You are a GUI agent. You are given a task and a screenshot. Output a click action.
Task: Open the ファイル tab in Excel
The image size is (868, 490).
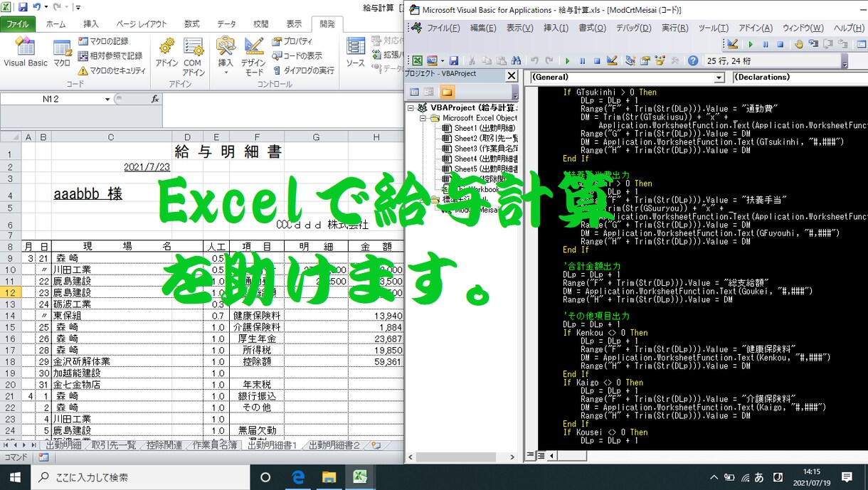(x=18, y=23)
